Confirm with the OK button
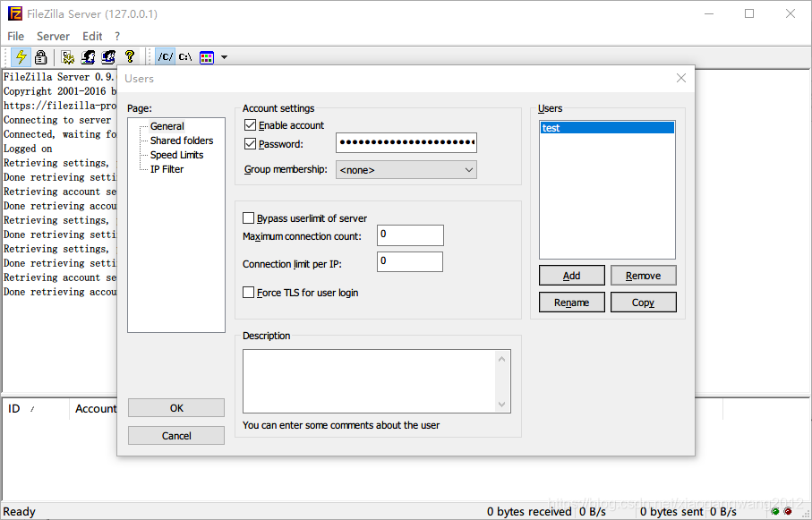Viewport: 812px width, 520px height. (x=176, y=408)
